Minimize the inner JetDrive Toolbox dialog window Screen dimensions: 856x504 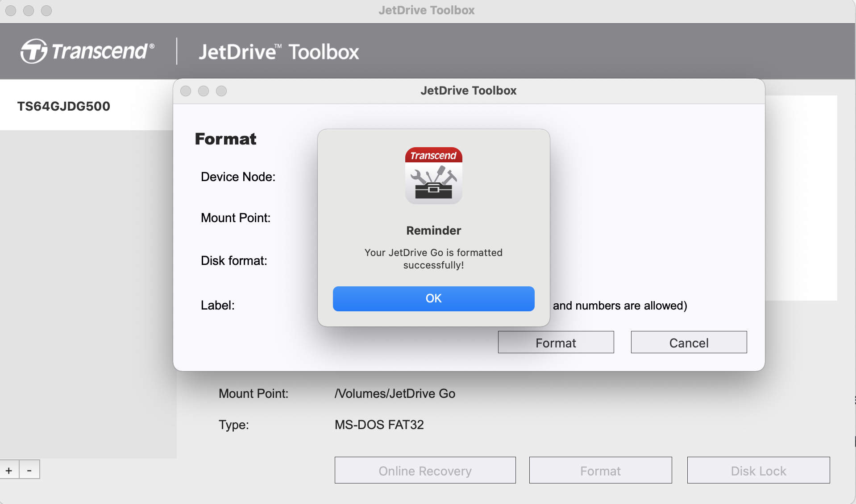click(x=204, y=91)
